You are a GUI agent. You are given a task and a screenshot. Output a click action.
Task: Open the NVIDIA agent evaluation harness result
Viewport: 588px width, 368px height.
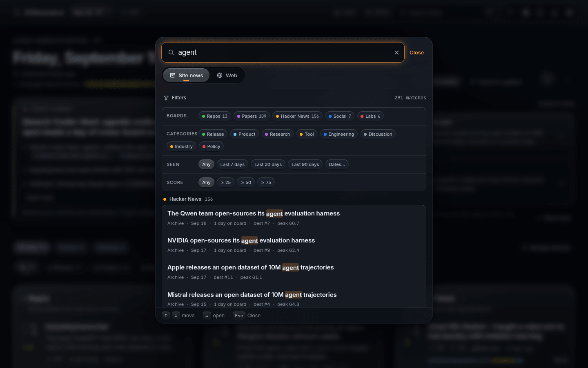[x=294, y=245]
